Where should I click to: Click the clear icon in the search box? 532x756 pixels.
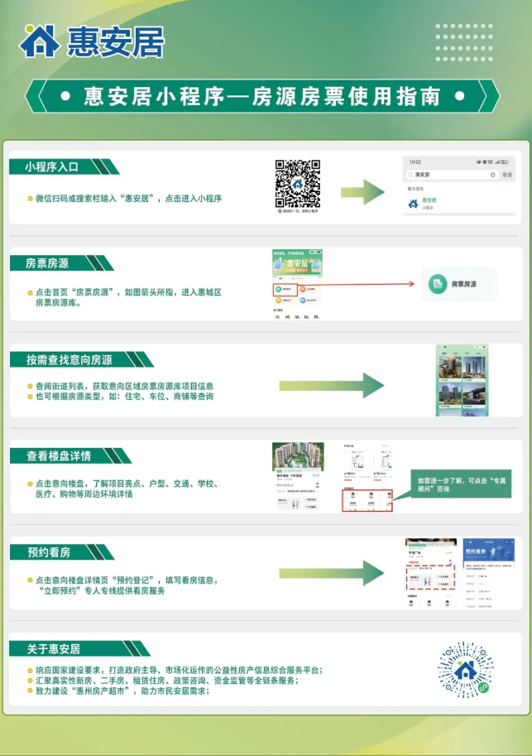point(493,175)
